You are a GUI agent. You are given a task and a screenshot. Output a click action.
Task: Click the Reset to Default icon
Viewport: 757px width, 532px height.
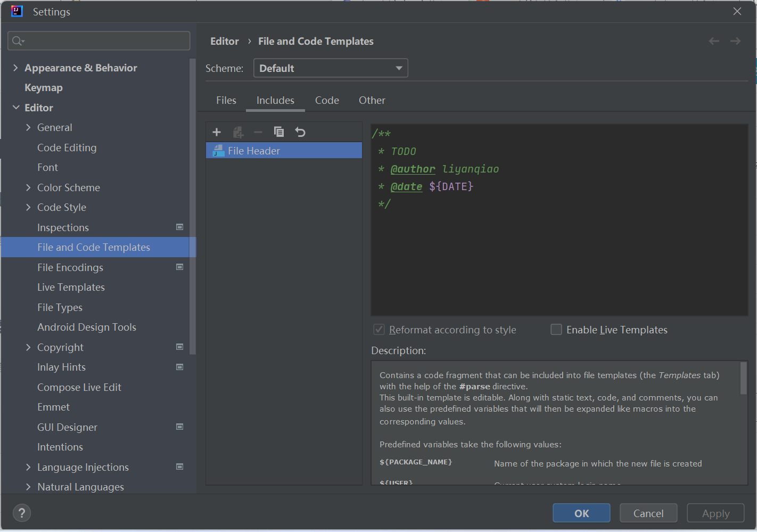[300, 132]
